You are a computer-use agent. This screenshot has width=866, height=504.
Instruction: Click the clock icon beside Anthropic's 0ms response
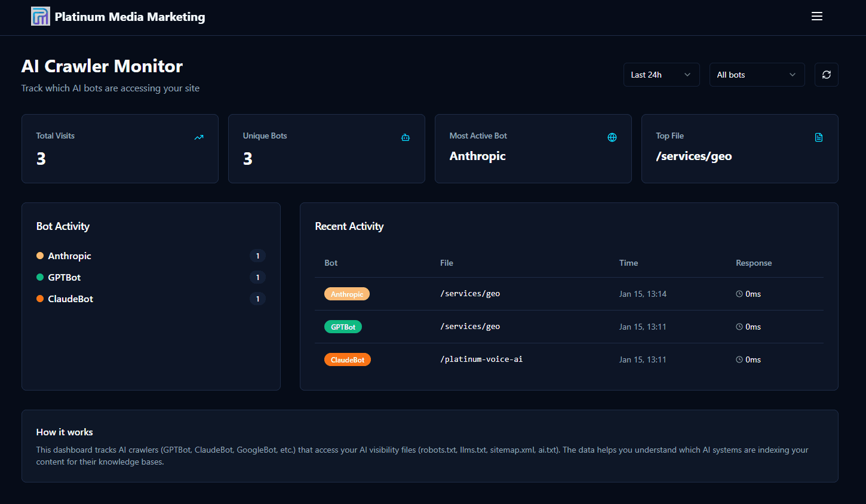pos(739,293)
